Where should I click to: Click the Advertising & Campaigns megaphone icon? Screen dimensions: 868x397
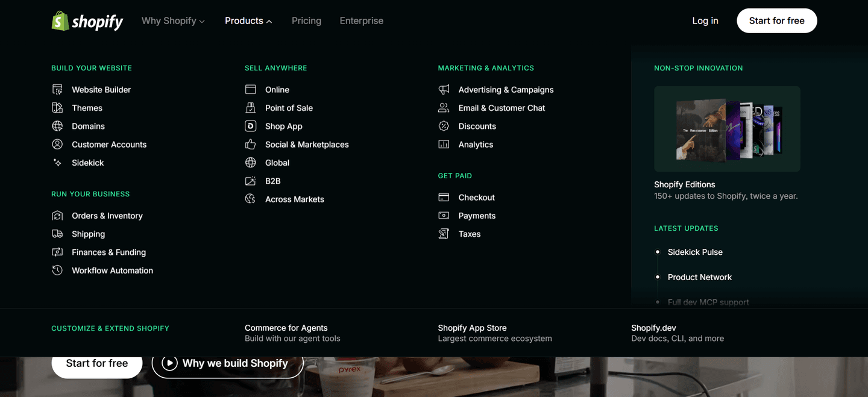coord(444,90)
